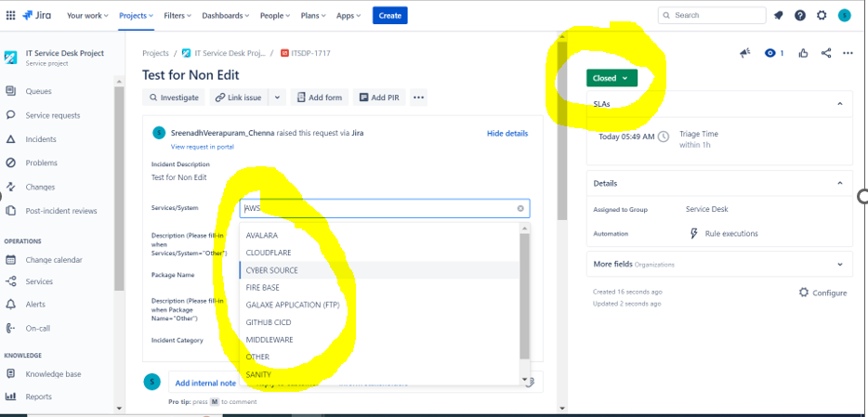The image size is (868, 417).
Task: Click the Add PIR button
Action: [379, 98]
